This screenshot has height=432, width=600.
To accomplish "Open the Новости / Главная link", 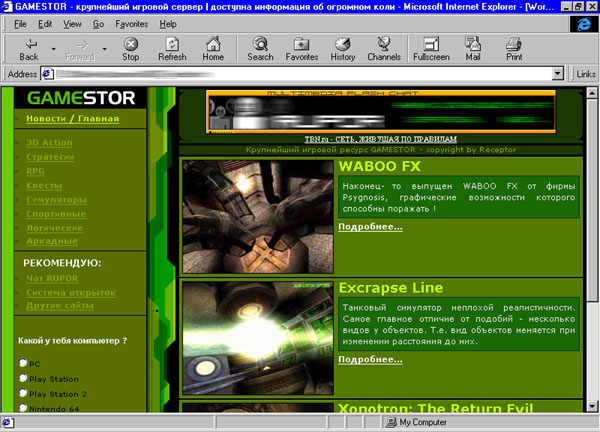I will (x=73, y=119).
